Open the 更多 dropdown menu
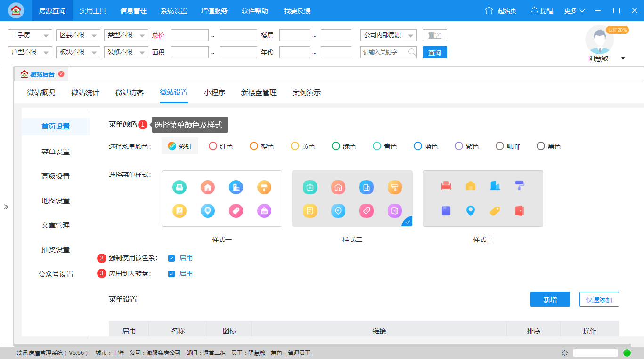644x359 pixels. tap(575, 10)
